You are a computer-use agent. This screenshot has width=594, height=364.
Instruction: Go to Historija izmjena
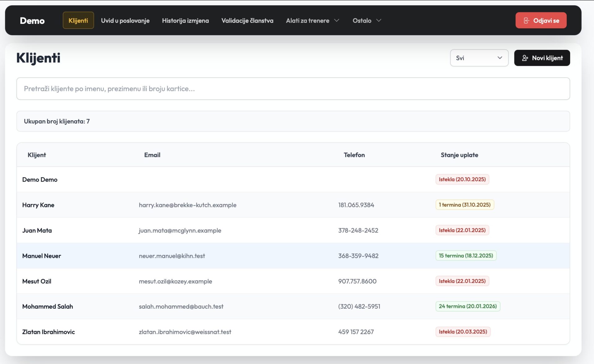tap(185, 20)
